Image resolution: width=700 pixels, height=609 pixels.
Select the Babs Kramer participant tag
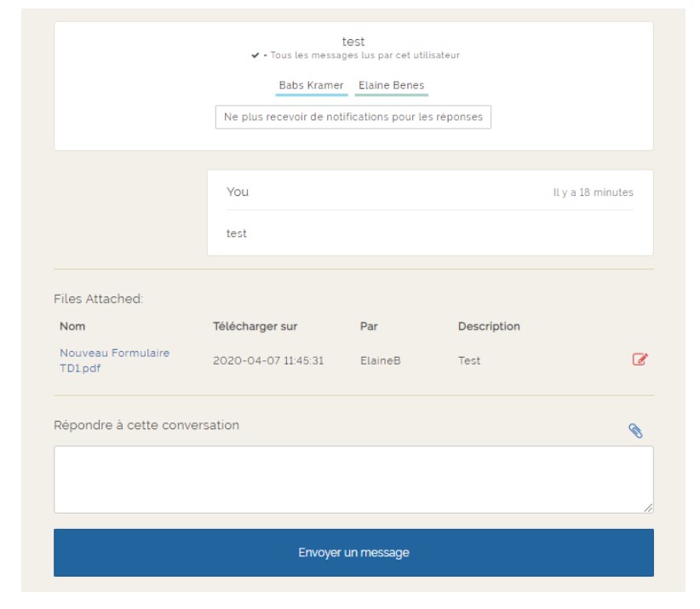(312, 86)
